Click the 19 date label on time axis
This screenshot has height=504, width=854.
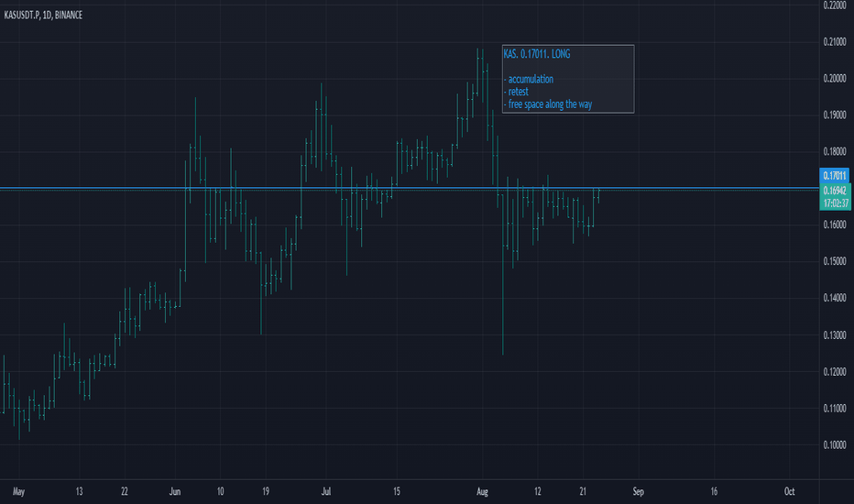click(x=266, y=491)
